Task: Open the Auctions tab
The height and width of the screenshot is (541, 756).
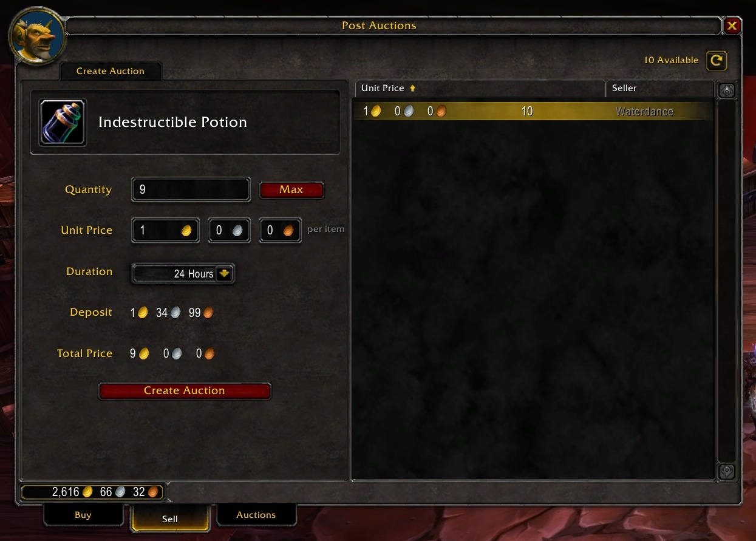Action: pyautogui.click(x=256, y=515)
